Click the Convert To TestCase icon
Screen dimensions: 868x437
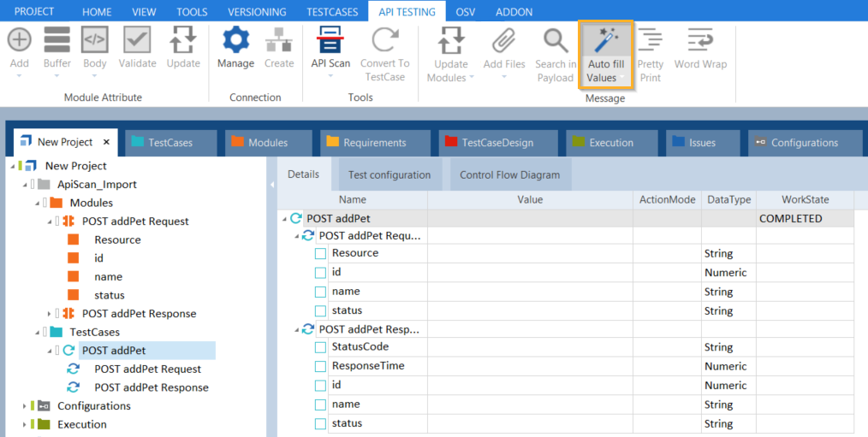(384, 41)
